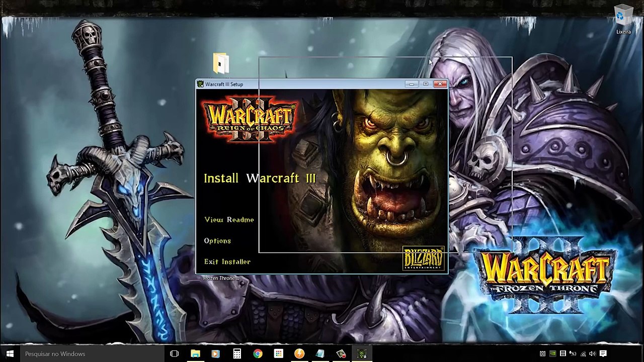Open the Windows Start menu
Viewport: 644px width, 362px height.
click(x=10, y=353)
